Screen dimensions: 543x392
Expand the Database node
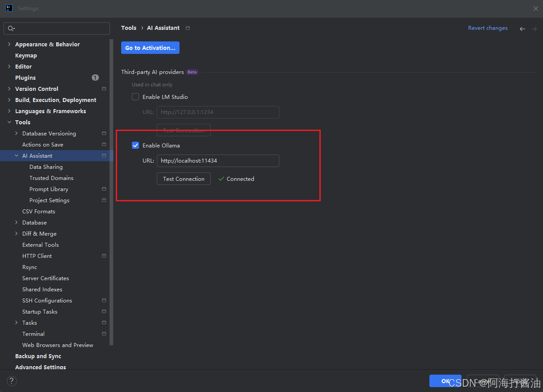[16, 222]
